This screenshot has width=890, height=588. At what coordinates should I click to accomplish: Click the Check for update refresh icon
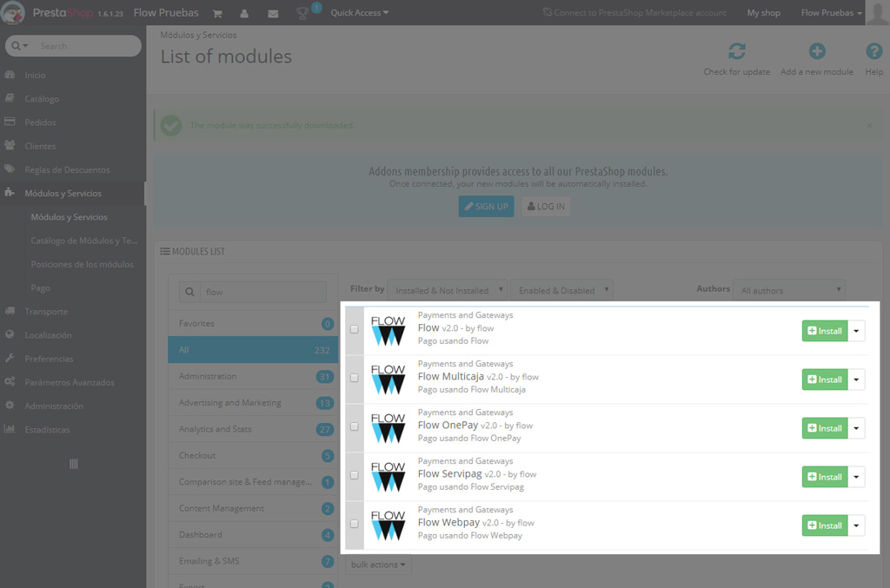(737, 51)
